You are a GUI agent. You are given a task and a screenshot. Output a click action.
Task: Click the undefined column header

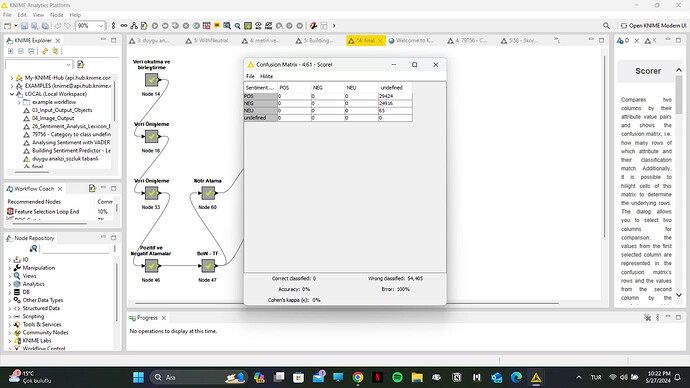395,88
